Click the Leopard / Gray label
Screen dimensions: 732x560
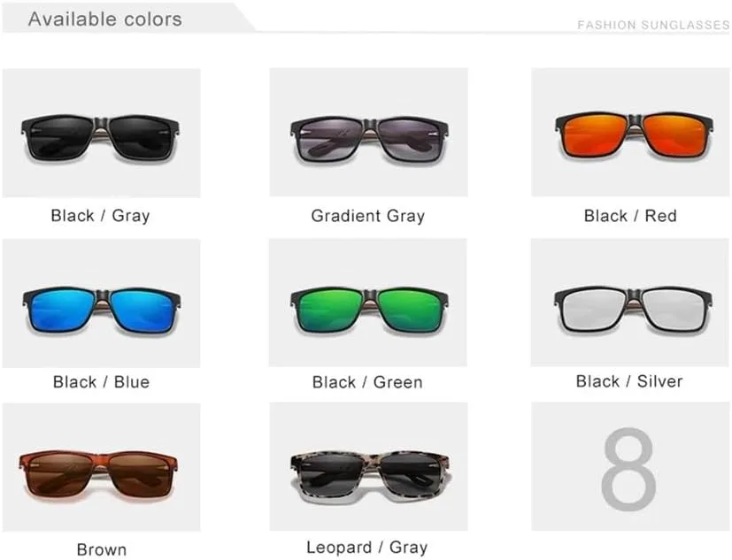click(x=367, y=547)
